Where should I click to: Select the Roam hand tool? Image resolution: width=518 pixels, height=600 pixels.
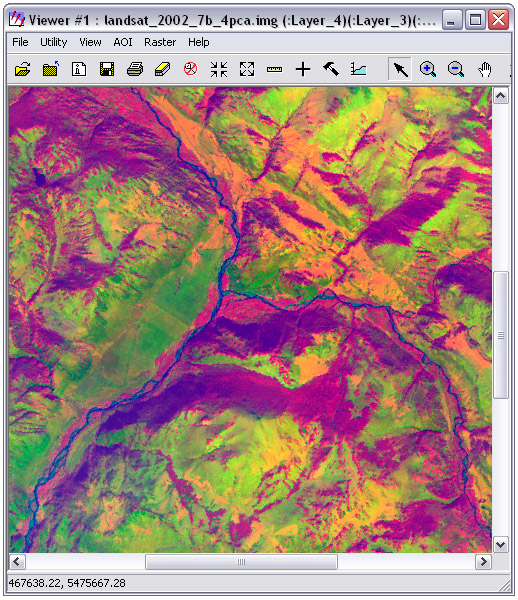coord(484,70)
